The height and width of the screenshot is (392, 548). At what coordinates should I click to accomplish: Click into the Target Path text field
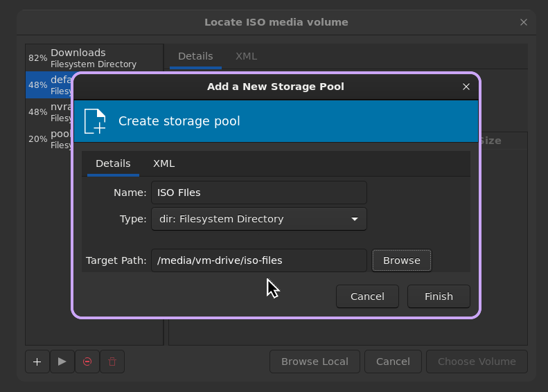pos(258,260)
